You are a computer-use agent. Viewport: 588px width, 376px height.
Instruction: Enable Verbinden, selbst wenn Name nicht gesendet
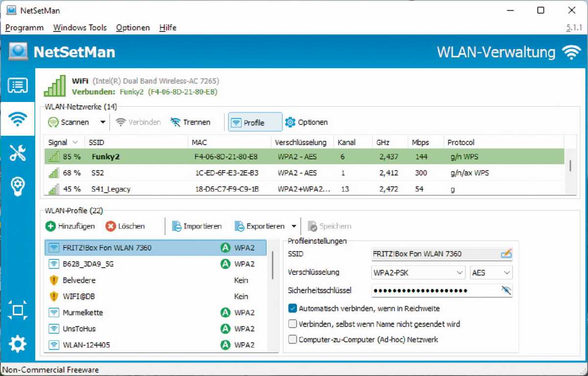click(293, 324)
